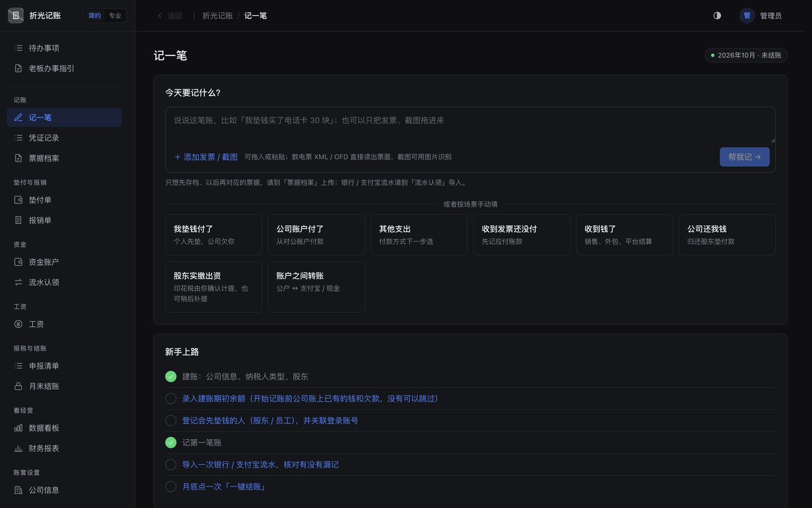Click the 说说这笔账 text input area
Image resolution: width=812 pixels, height=508 pixels.
pyautogui.click(x=470, y=126)
